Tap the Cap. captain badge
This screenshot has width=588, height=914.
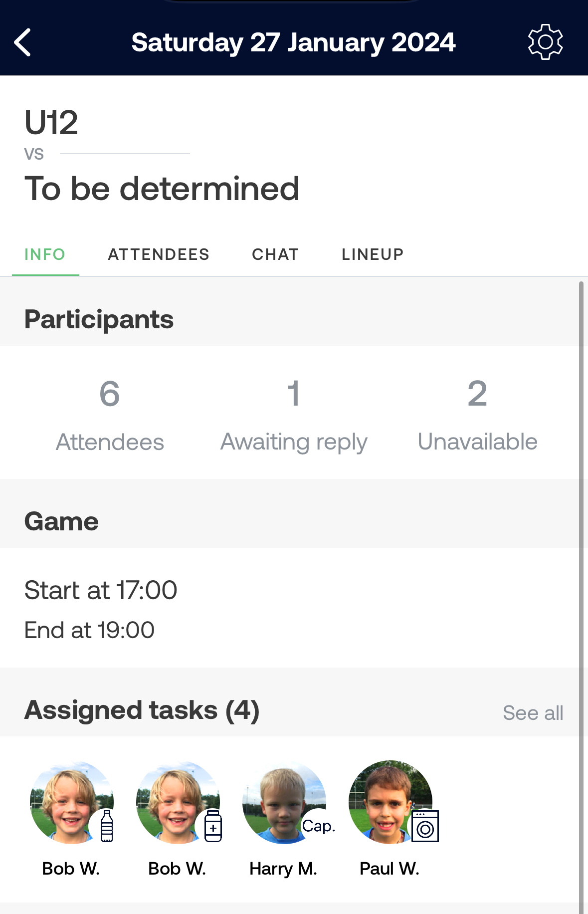[x=318, y=826]
